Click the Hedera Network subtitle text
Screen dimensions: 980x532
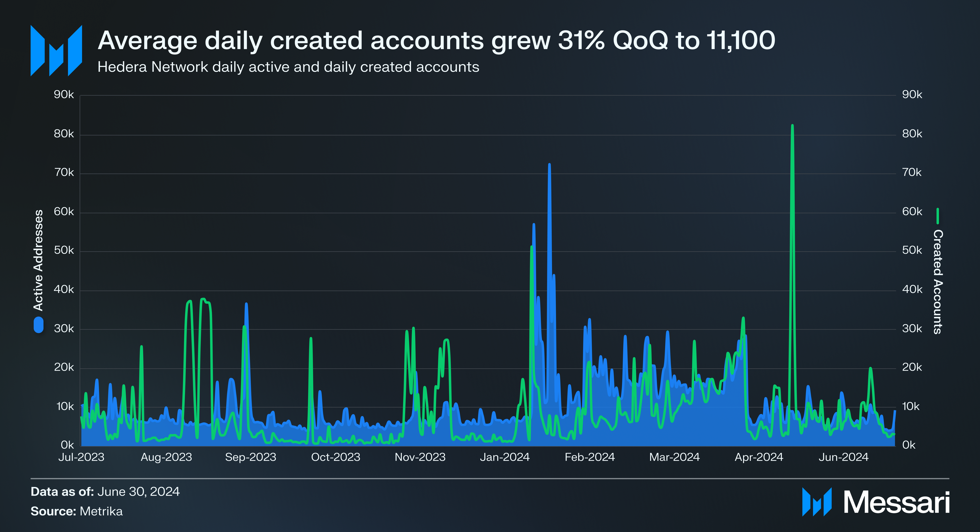[x=288, y=67]
